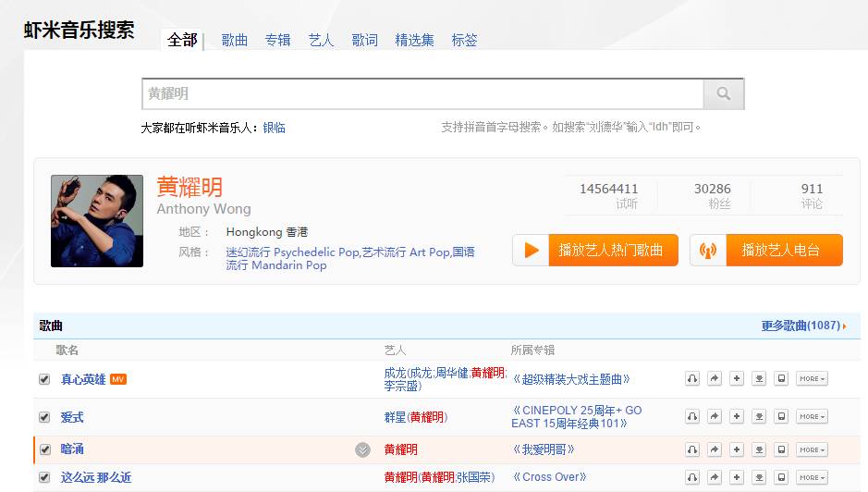Send 爱式 to mobile device icon
868x492 pixels.
[x=781, y=417]
